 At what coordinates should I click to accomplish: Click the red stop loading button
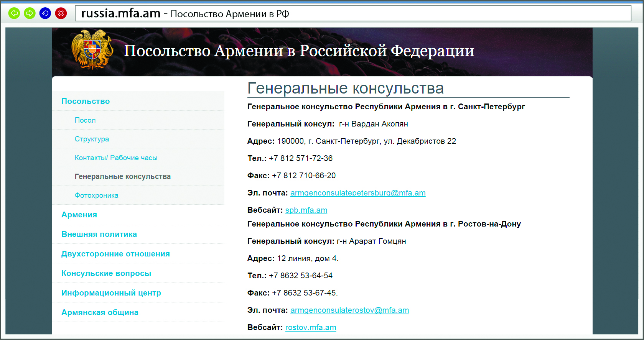click(x=61, y=13)
